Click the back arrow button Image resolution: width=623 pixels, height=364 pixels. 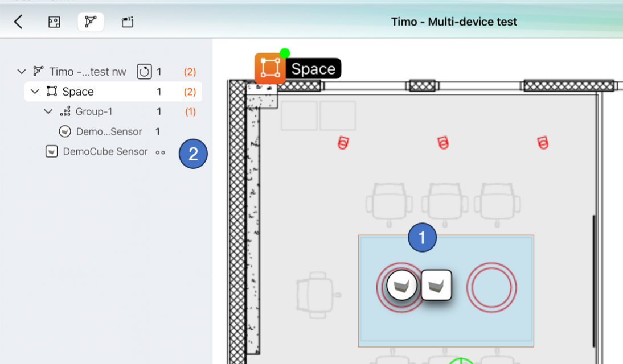pyautogui.click(x=18, y=22)
